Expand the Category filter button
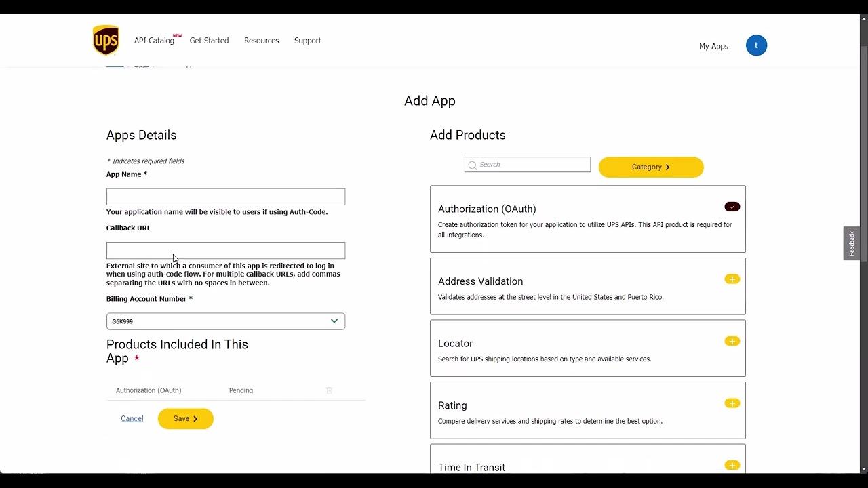This screenshot has width=868, height=488. coord(651,167)
